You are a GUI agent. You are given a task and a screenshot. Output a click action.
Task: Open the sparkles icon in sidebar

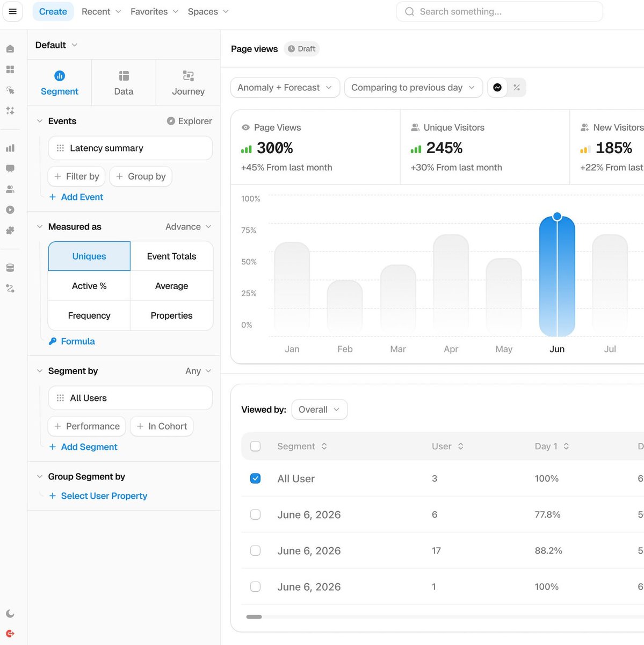10,110
